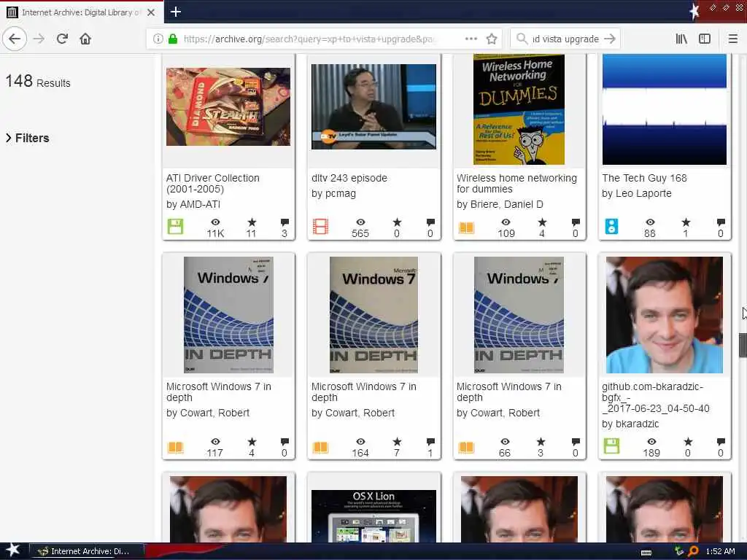Expand the Filters section
Viewport: 747px width, 560px height.
(x=28, y=138)
